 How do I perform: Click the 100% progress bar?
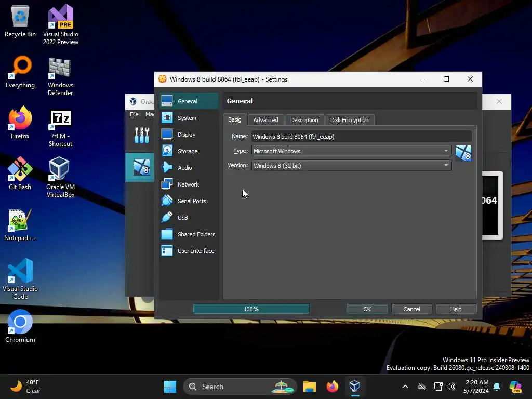[x=251, y=309]
